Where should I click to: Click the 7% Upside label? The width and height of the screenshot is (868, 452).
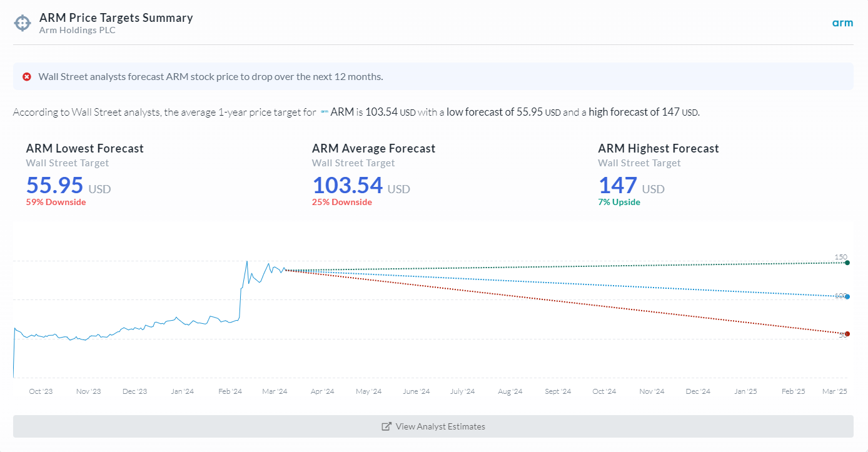point(619,202)
